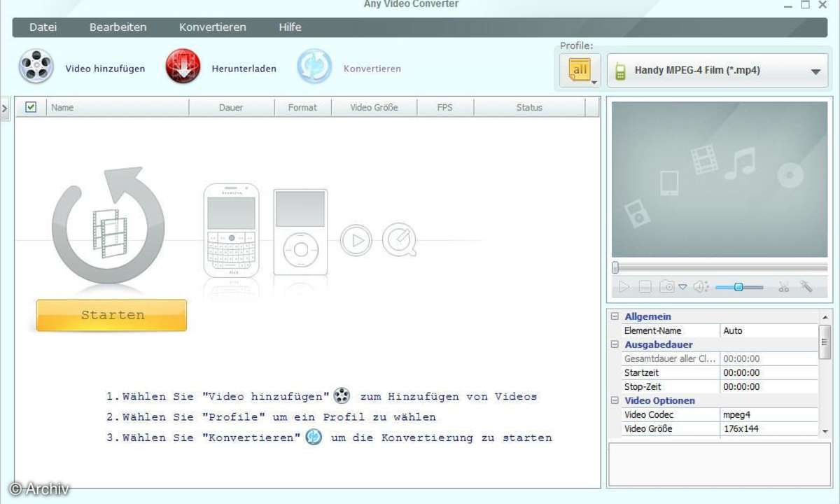Click the stop button under the preview
The height and width of the screenshot is (504, 840).
(x=645, y=286)
